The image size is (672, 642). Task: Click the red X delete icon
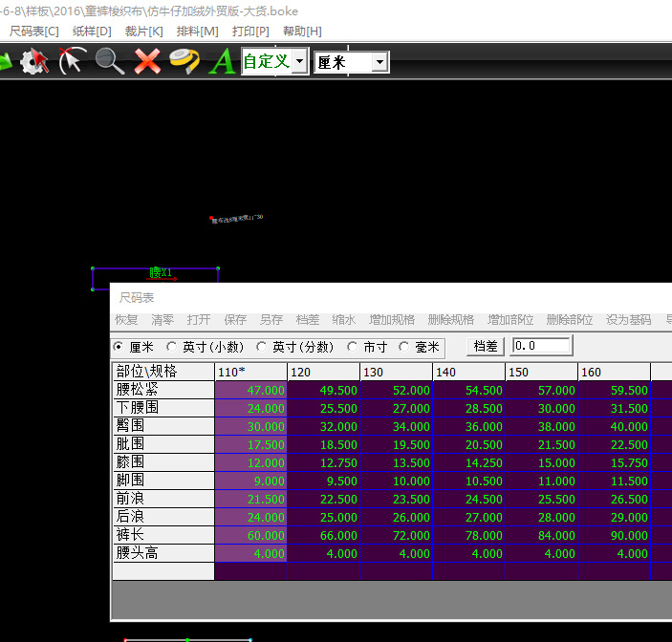(146, 62)
